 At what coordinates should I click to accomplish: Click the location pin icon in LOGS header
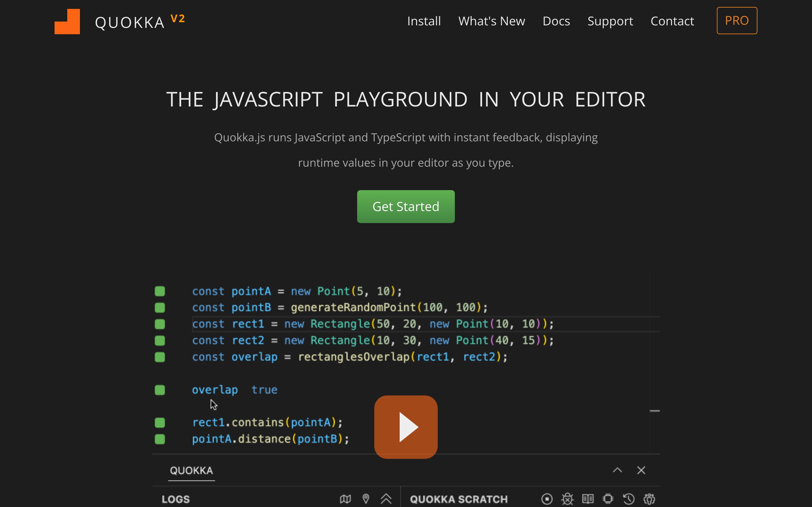pos(366,499)
